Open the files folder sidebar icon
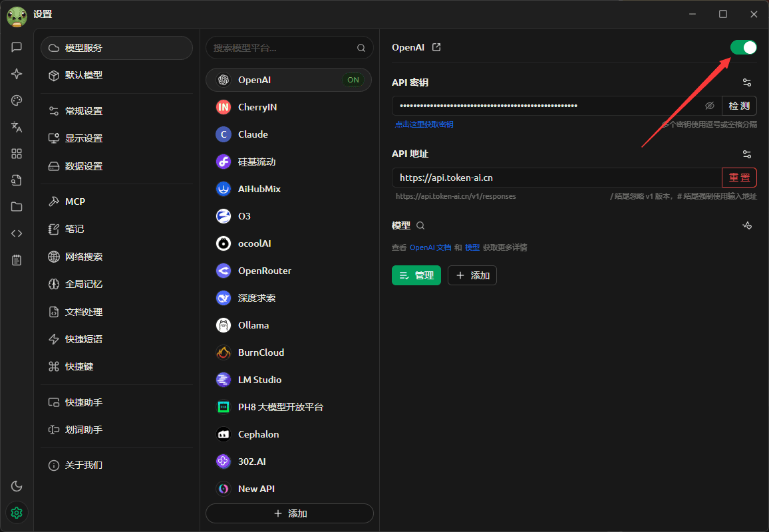The image size is (769, 532). (x=17, y=207)
